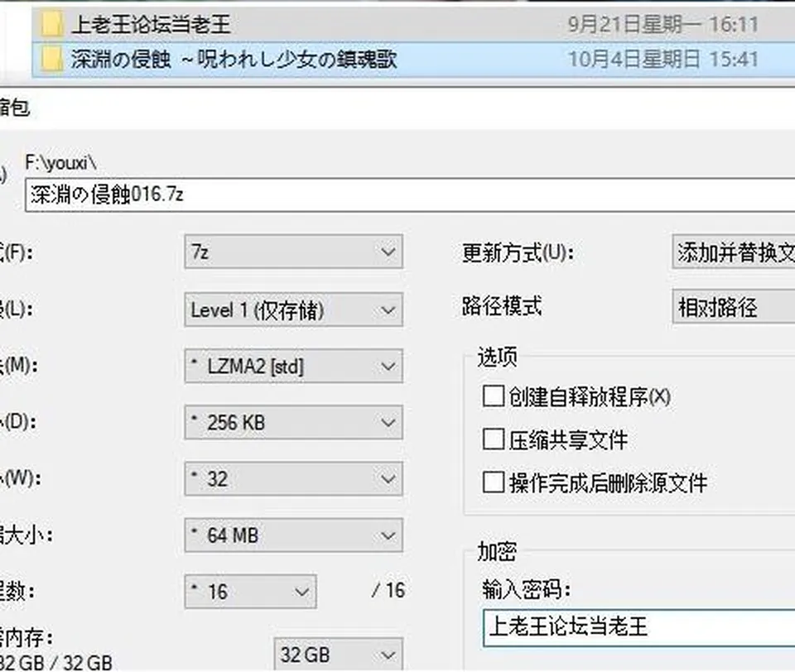The image size is (795, 672).
Task: Enable the 创建自释放程序(X) checkbox
Action: tap(494, 396)
